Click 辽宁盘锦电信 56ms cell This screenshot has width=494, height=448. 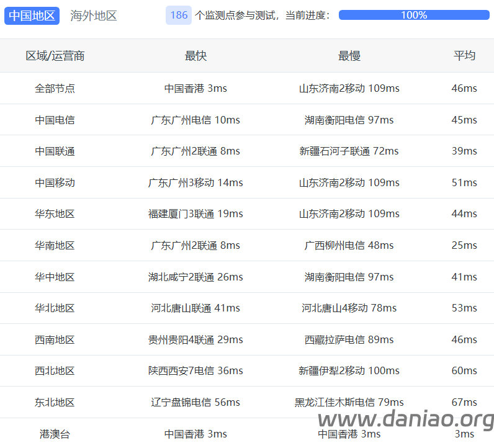195,402
